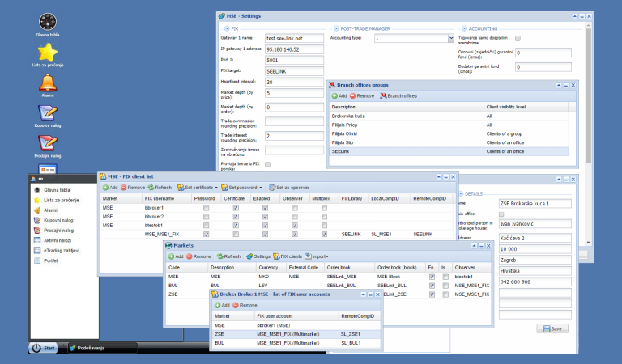622x364 pixels.
Task: Click the Heartbeat interval field
Action: click(294, 82)
